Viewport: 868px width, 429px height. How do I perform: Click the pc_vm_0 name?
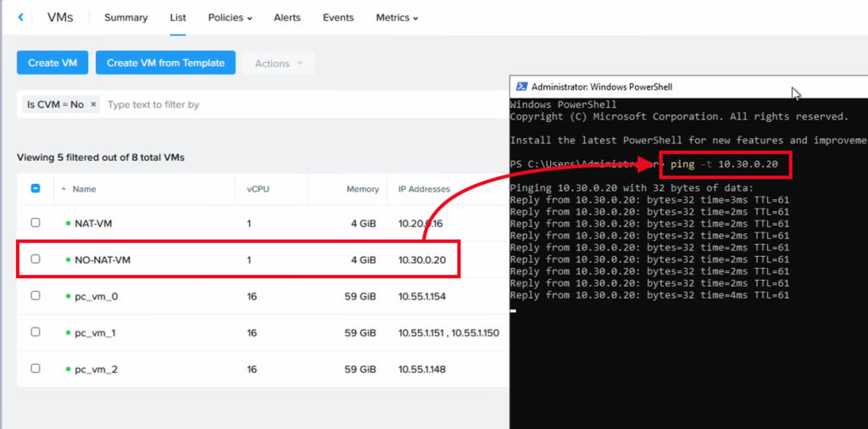(96, 297)
